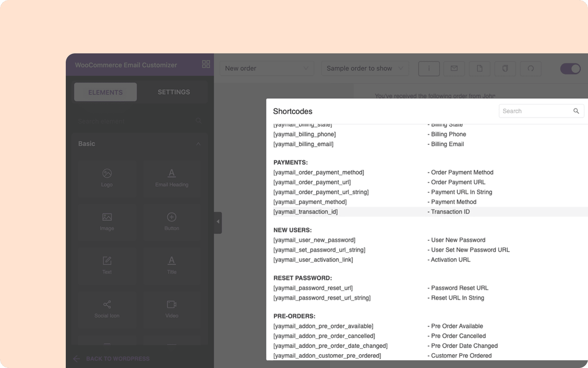
Task: Select [yaymail_transaction_id] shortcode
Action: pos(305,212)
